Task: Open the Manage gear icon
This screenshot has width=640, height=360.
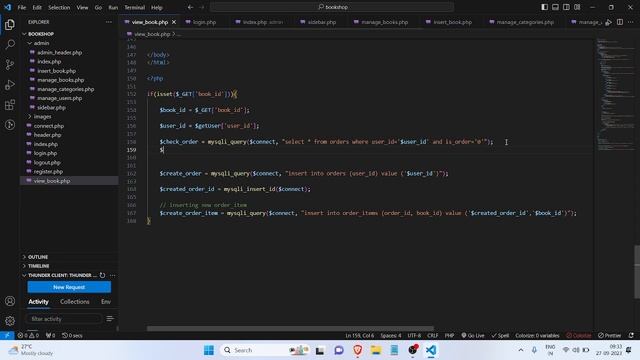Action: pos(10,321)
